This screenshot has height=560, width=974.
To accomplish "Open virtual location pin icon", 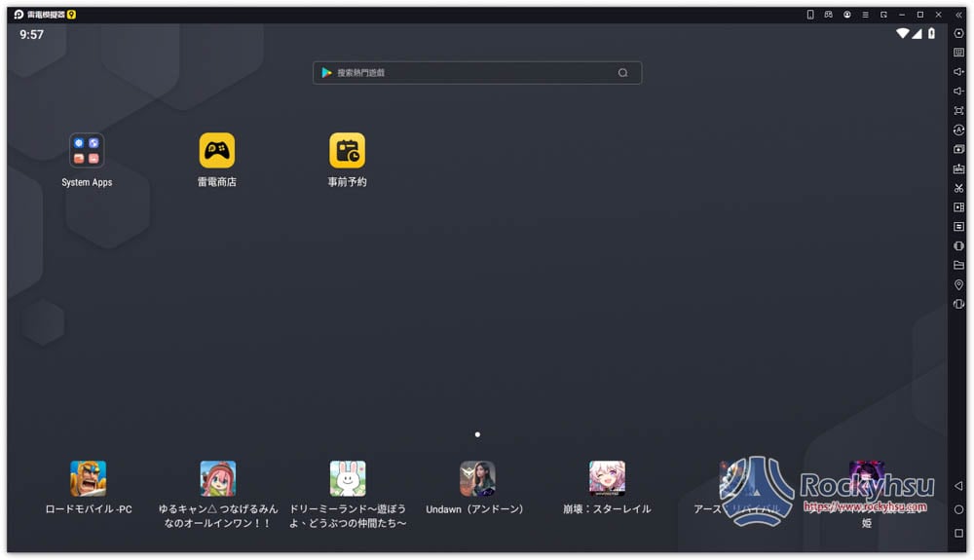I will 958,284.
